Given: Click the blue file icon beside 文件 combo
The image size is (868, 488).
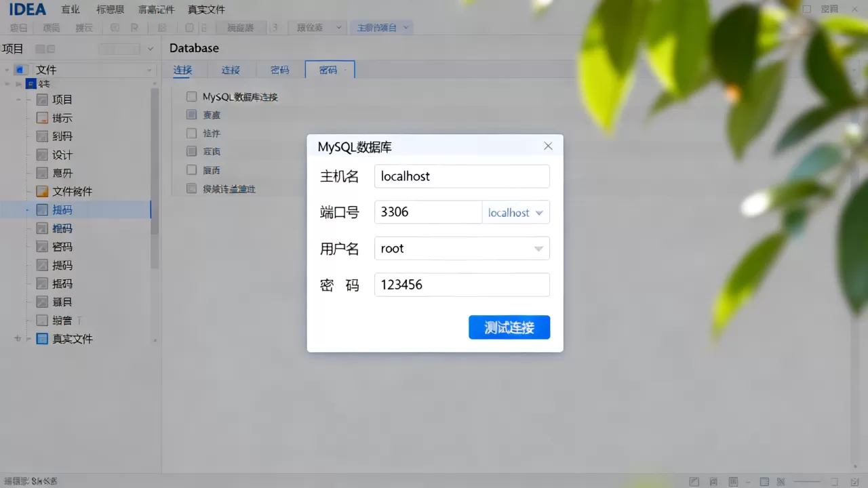Looking at the screenshot, I should [22, 70].
